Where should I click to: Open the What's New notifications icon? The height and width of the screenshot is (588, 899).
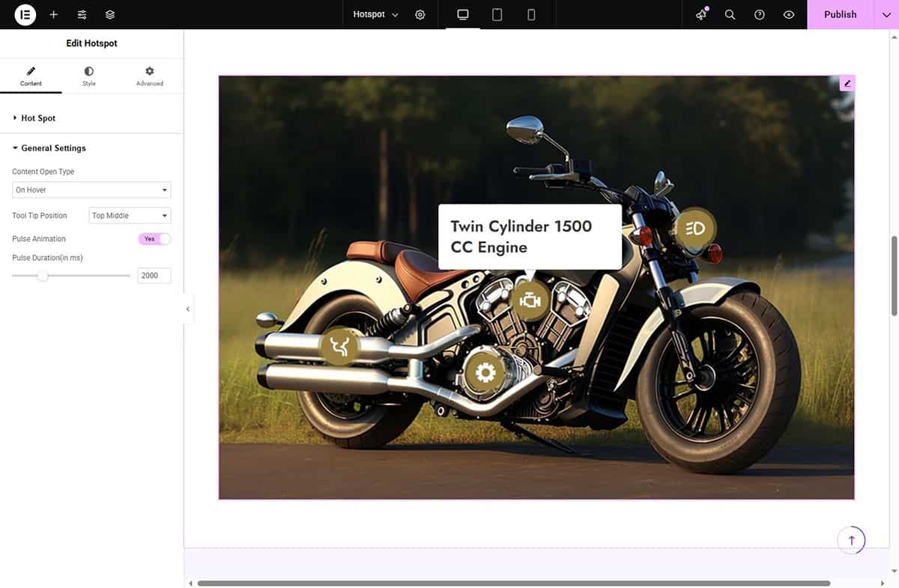pyautogui.click(x=701, y=14)
